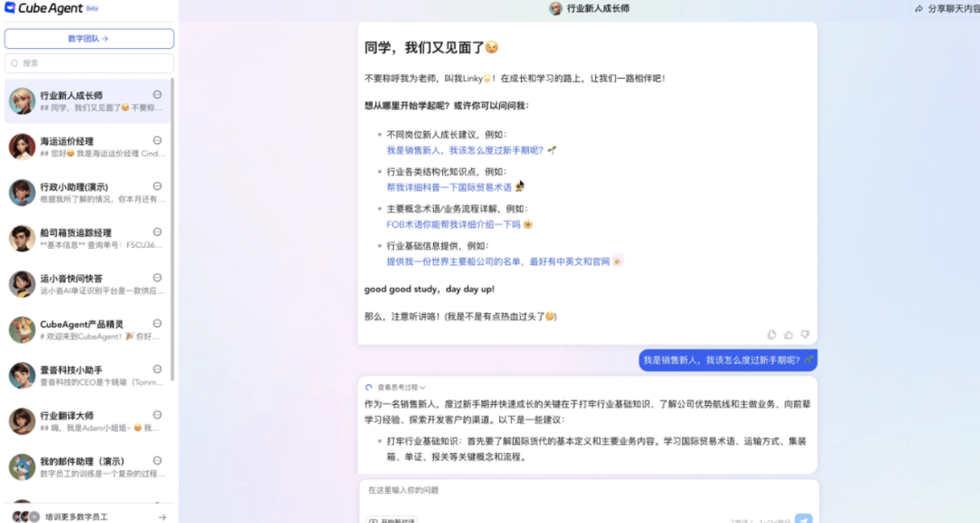Click link 我是销售新人，我该怎么度过新手期呢?
Viewport: 980px width, 523px height.
click(465, 150)
